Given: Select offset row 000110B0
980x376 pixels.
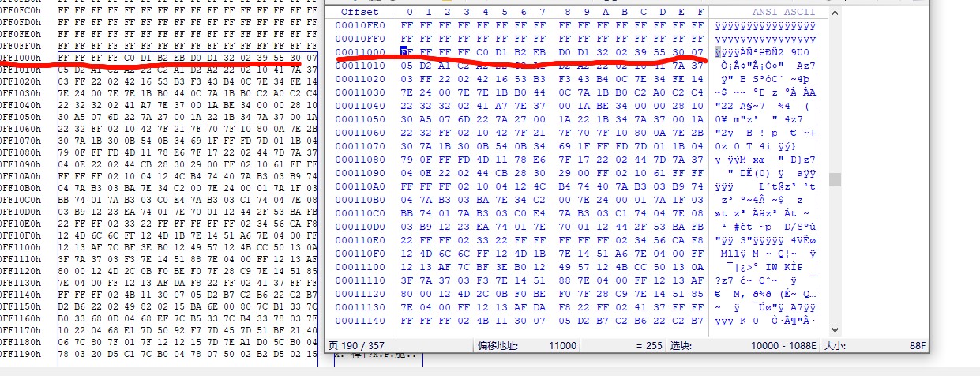Looking at the screenshot, I should click(x=360, y=200).
